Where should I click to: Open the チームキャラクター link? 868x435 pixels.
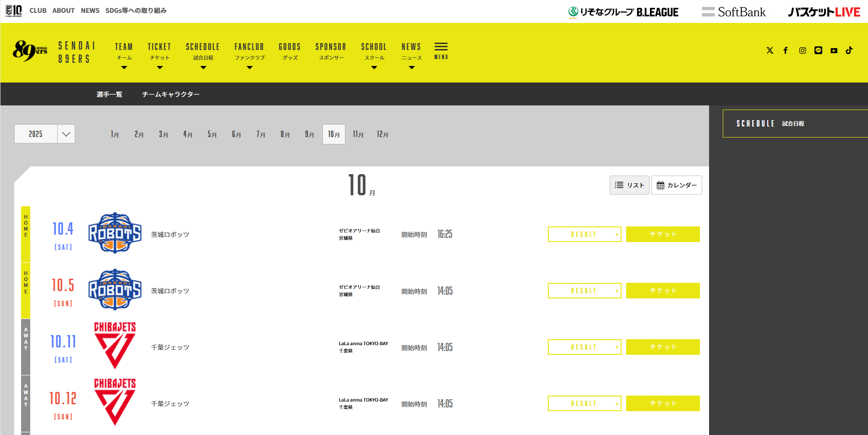[x=170, y=94]
